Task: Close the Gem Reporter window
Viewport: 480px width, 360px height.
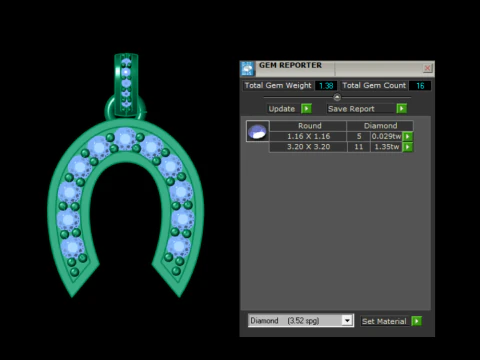Action: [427, 68]
